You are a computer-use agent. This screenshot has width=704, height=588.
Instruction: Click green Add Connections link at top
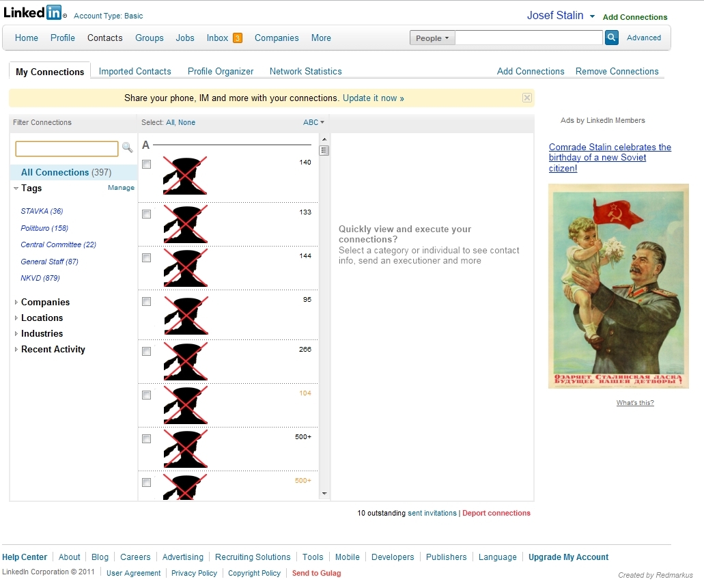click(635, 17)
